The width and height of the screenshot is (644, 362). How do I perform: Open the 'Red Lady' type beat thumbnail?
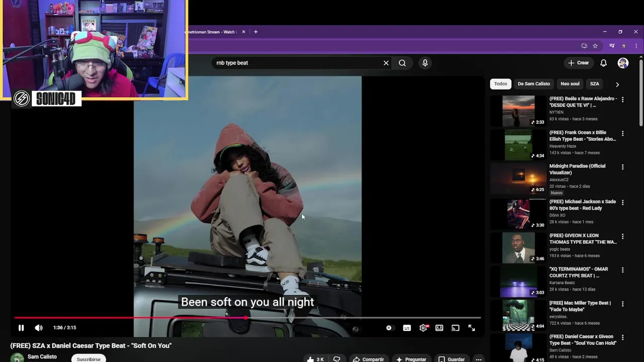pos(519,214)
